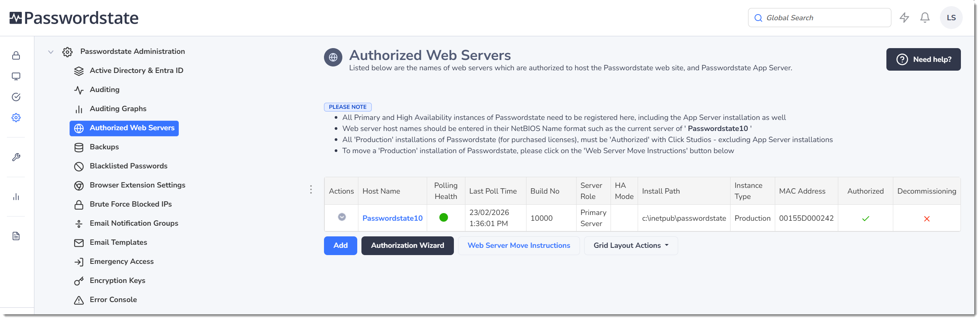The height and width of the screenshot is (320, 980).
Task: Click the Passwordstate logo
Action: point(74,18)
